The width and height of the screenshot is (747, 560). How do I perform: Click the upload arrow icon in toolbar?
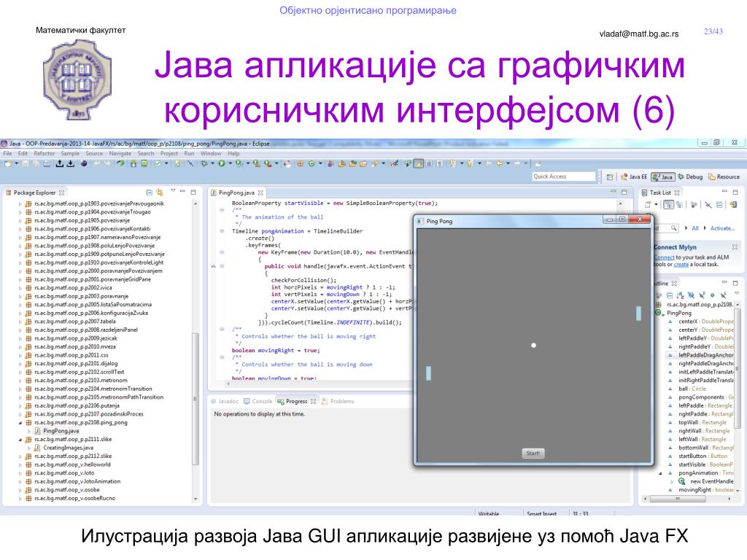tap(59, 164)
